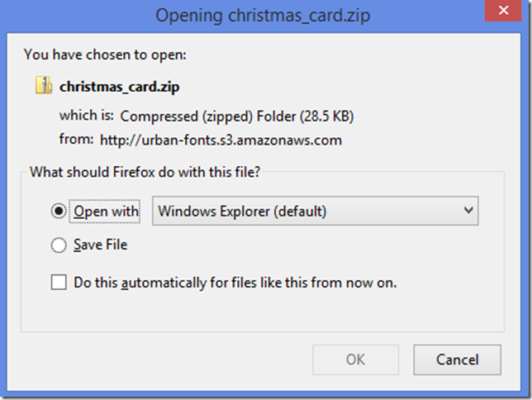Click the Compressed (zipped) Folder type text
Image resolution: width=532 pixels, height=400 pixels.
tap(237, 117)
